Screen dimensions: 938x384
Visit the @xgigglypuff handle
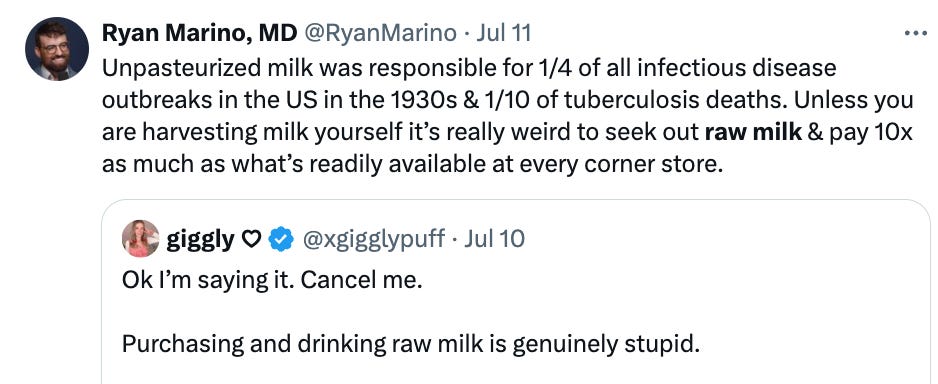pyautogui.click(x=374, y=239)
